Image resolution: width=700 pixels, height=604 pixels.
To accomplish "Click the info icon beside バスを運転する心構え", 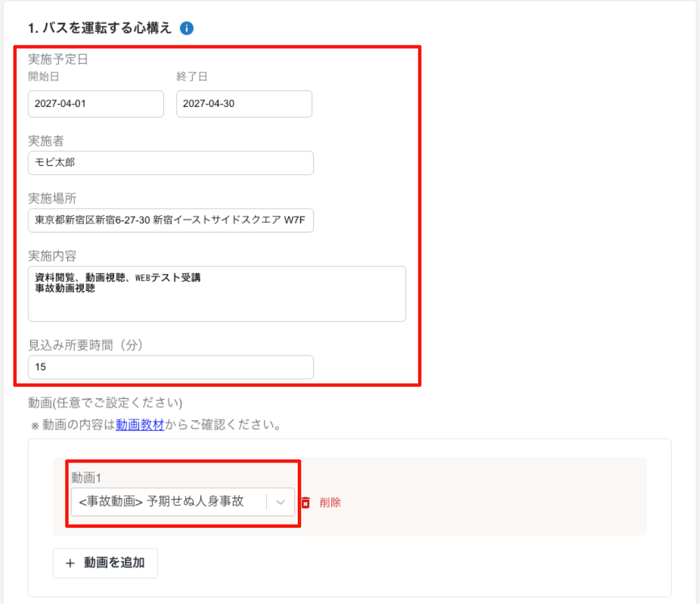I will coord(187,29).
